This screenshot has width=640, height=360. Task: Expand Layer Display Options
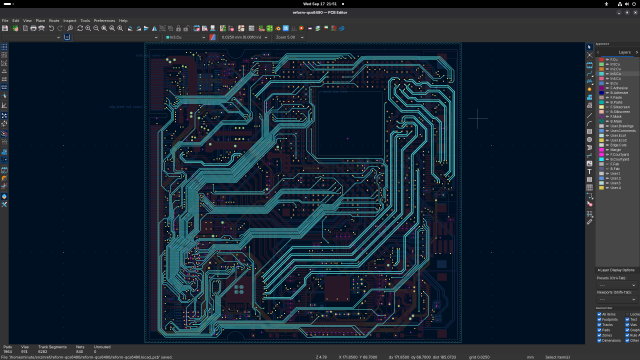pyautogui.click(x=616, y=270)
